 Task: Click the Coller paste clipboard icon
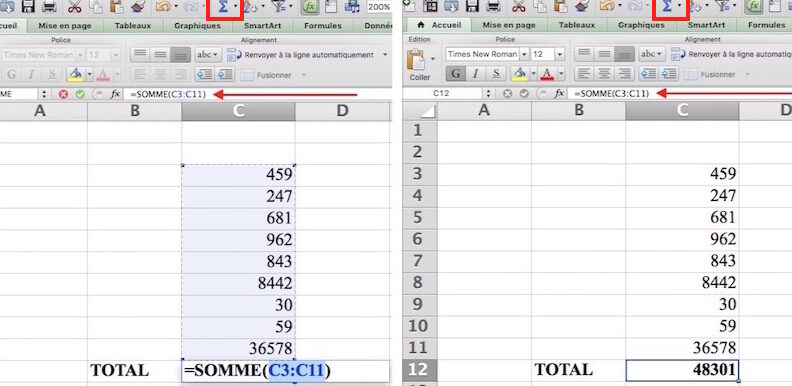[416, 60]
